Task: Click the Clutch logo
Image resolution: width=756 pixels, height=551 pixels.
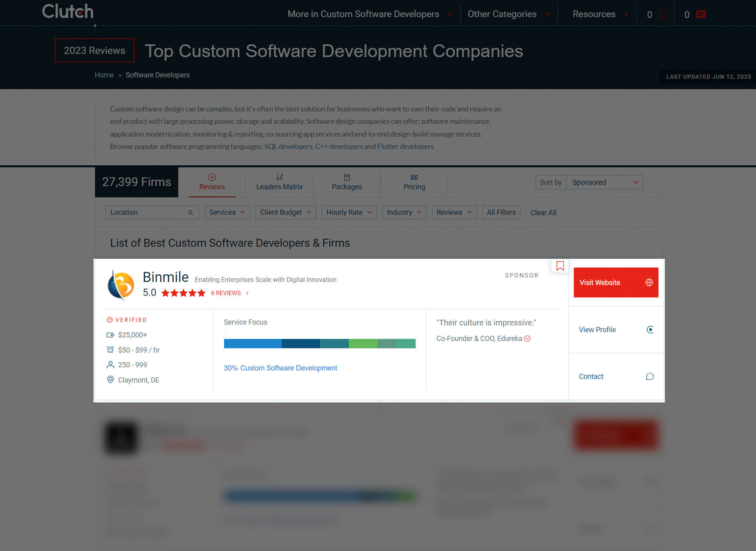Action: tap(68, 12)
